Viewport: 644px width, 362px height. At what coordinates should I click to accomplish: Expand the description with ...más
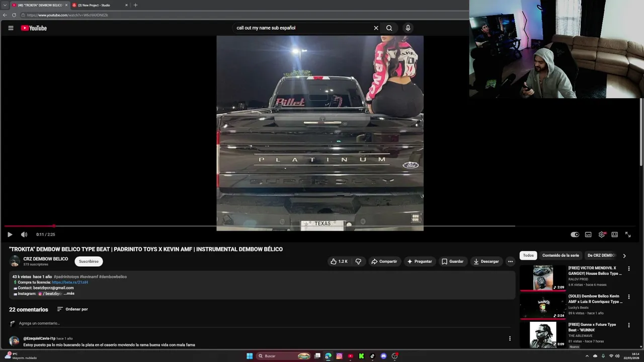[69, 294]
